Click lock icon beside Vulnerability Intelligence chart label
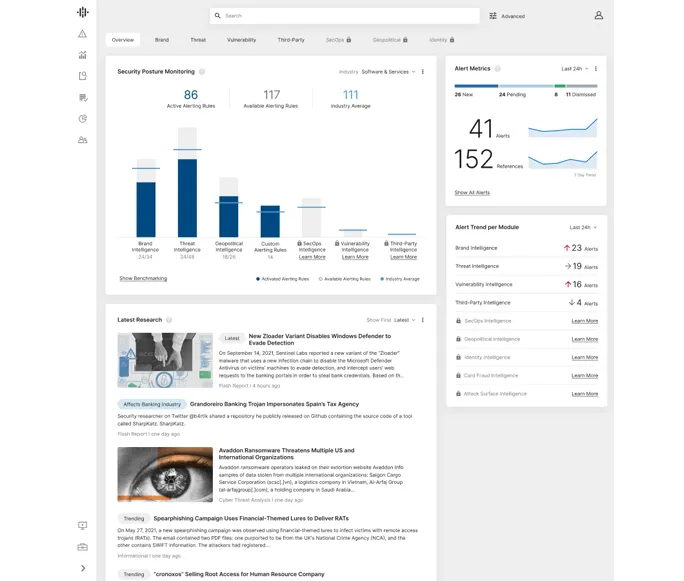The width and height of the screenshot is (684, 581). [337, 243]
